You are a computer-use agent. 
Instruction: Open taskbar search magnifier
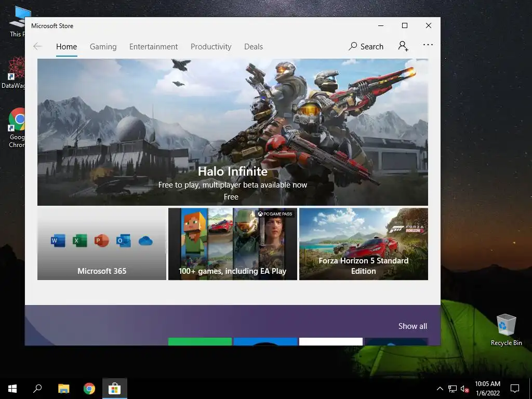[37, 389]
